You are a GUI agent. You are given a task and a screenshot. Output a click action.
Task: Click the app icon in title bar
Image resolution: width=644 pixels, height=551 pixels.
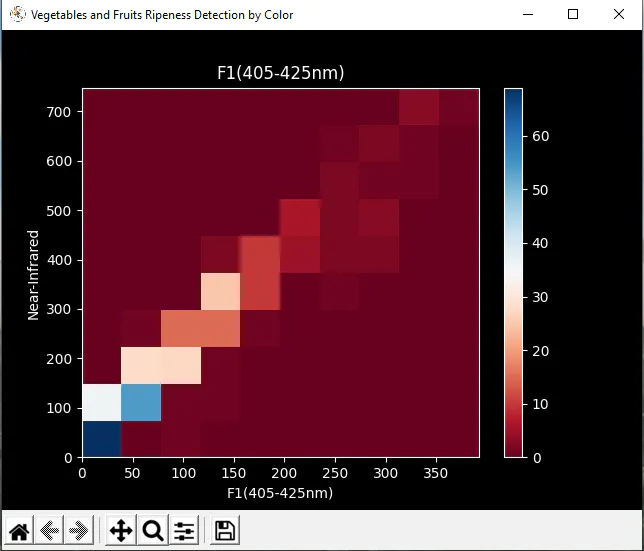(18, 14)
